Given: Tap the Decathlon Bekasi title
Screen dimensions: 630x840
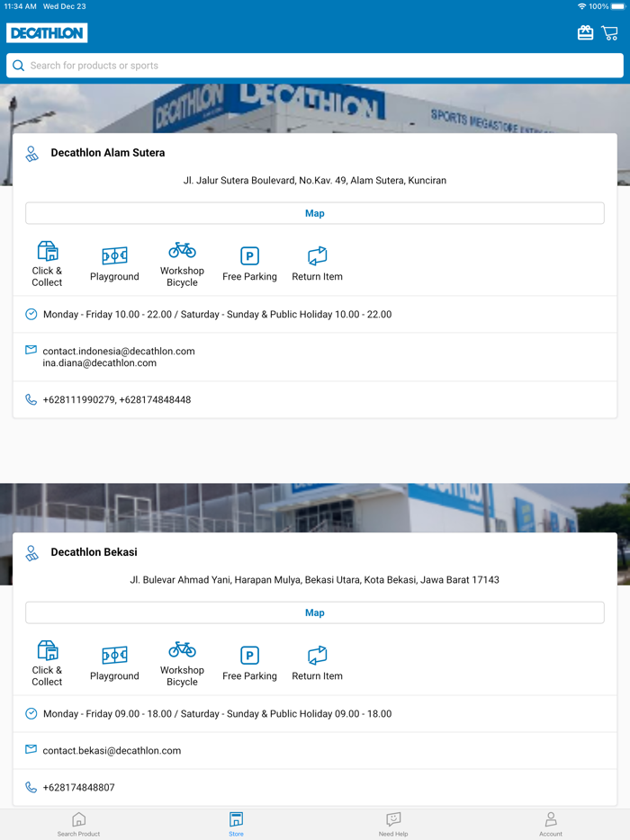Looking at the screenshot, I should 94,552.
